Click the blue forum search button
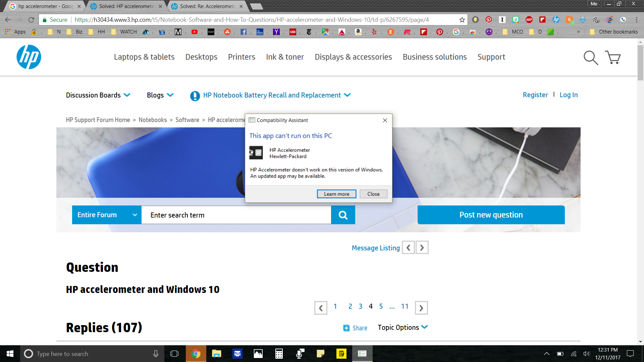Image resolution: width=644 pixels, height=362 pixels. tap(343, 215)
